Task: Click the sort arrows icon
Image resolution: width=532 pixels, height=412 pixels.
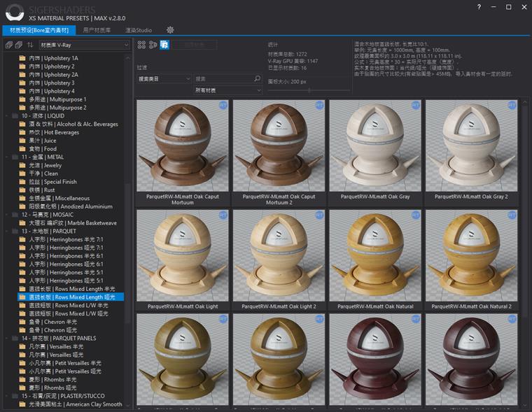Action: (x=30, y=45)
